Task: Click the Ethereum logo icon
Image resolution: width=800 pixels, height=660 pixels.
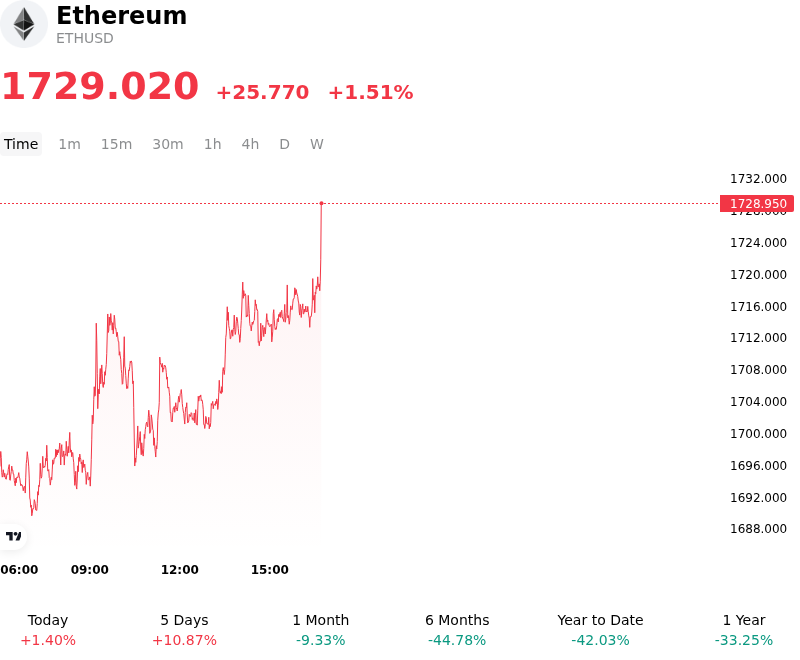Action: (23, 24)
